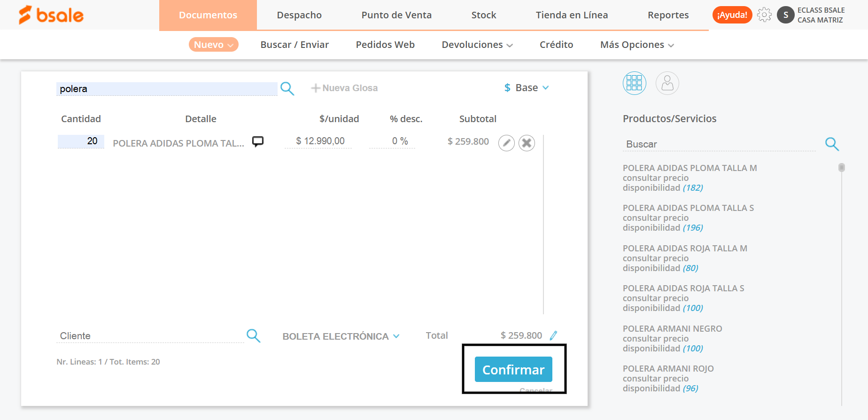Open Pedidos Web
The image size is (868, 420).
click(385, 45)
